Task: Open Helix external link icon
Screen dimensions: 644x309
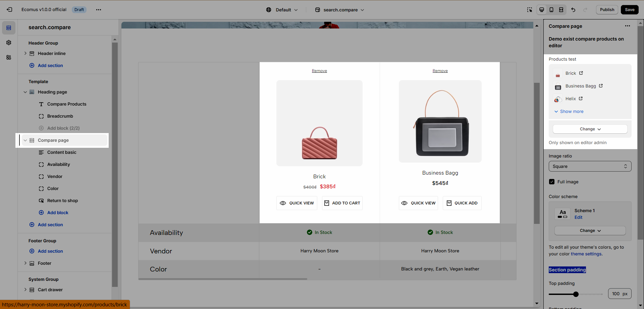Action: (581, 99)
